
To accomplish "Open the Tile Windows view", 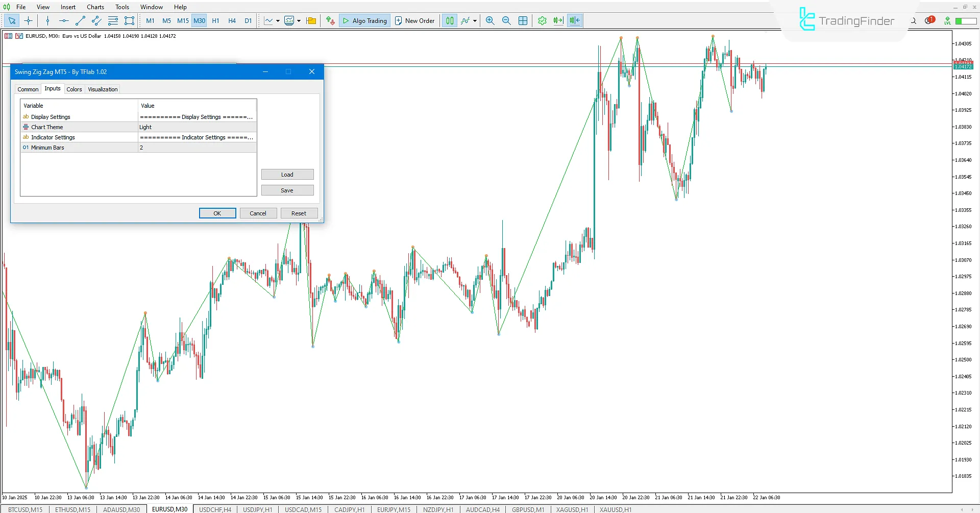I will (x=523, y=21).
